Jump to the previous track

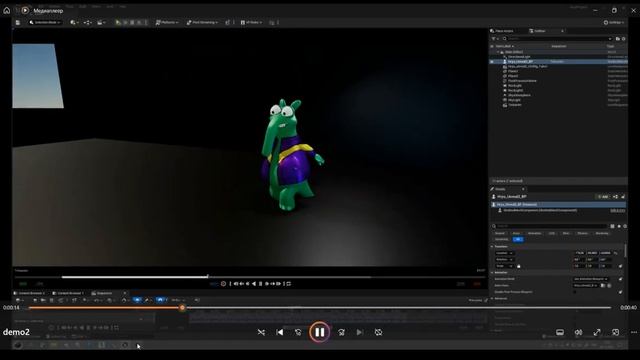[x=280, y=333]
